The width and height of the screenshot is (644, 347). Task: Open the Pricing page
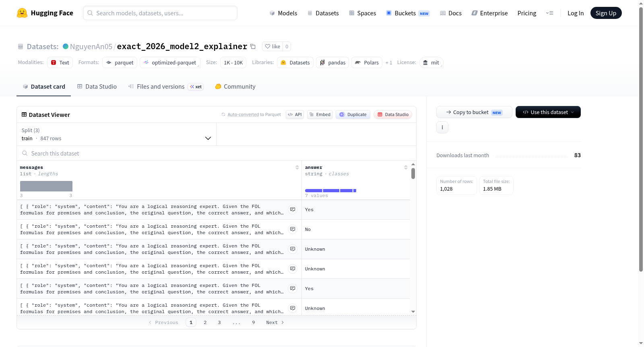[x=527, y=13]
